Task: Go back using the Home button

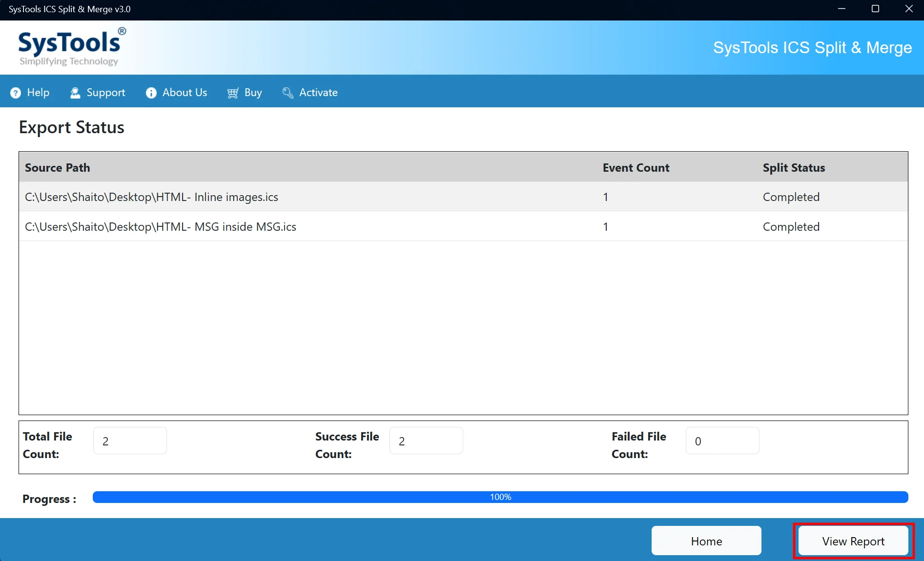Action: (x=706, y=541)
